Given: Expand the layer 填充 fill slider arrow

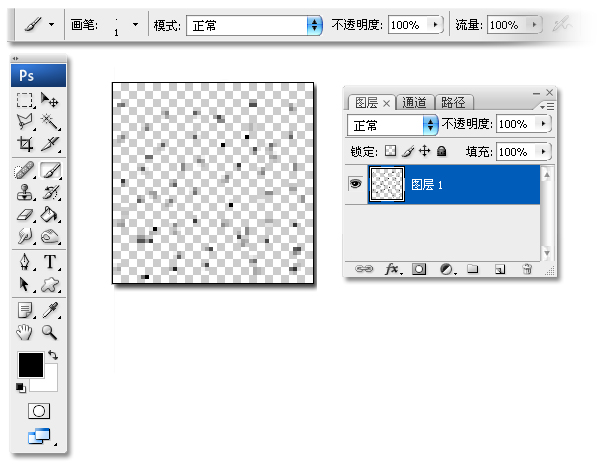Looking at the screenshot, I should (543, 151).
